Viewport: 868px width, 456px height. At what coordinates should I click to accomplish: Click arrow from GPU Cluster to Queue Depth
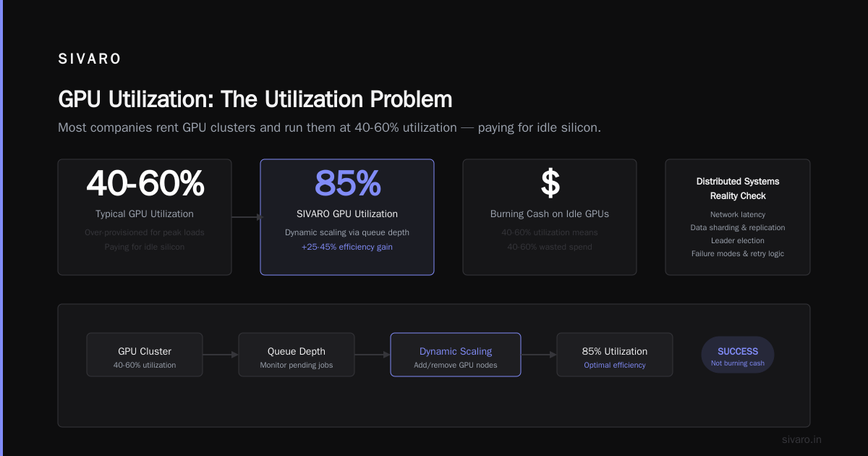pos(221,355)
